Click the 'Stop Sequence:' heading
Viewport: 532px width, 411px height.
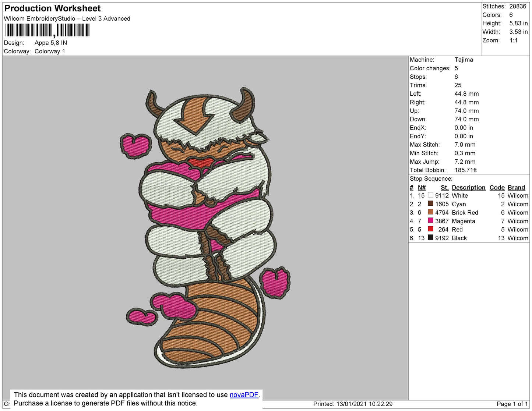coord(431,179)
